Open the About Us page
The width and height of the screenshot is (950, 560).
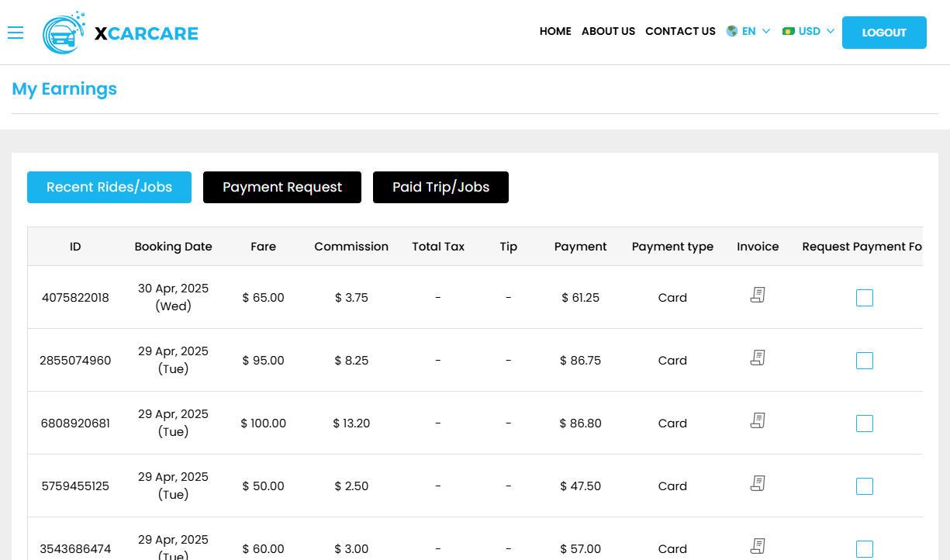point(608,31)
